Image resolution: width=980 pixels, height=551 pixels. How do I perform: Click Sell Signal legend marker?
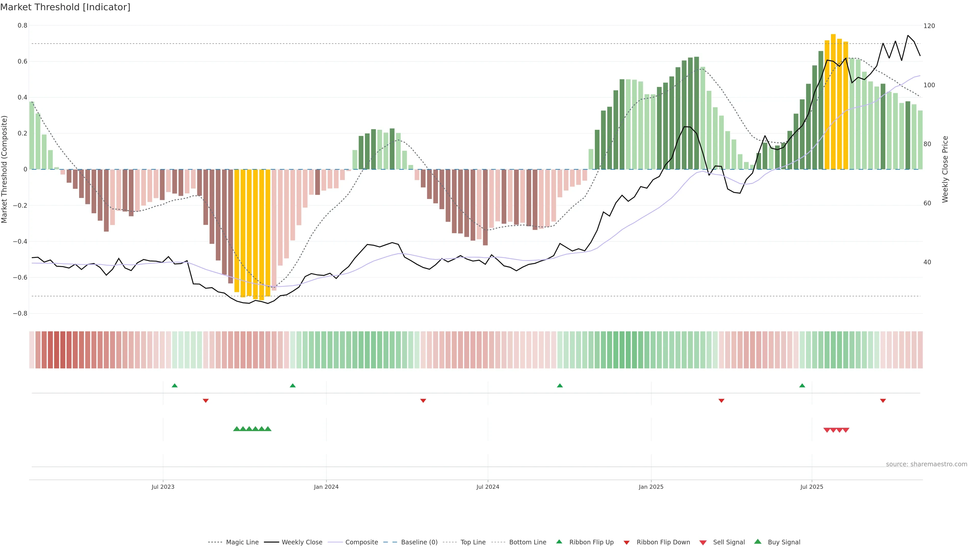(703, 543)
